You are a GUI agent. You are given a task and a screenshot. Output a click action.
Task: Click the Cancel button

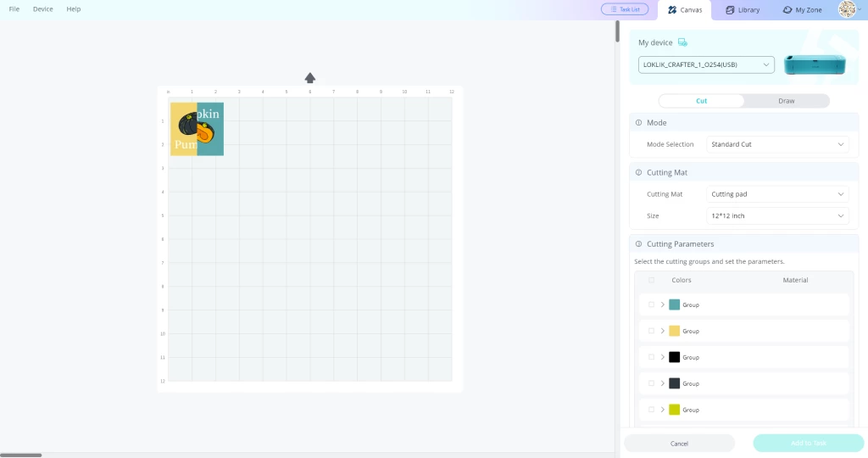point(679,443)
